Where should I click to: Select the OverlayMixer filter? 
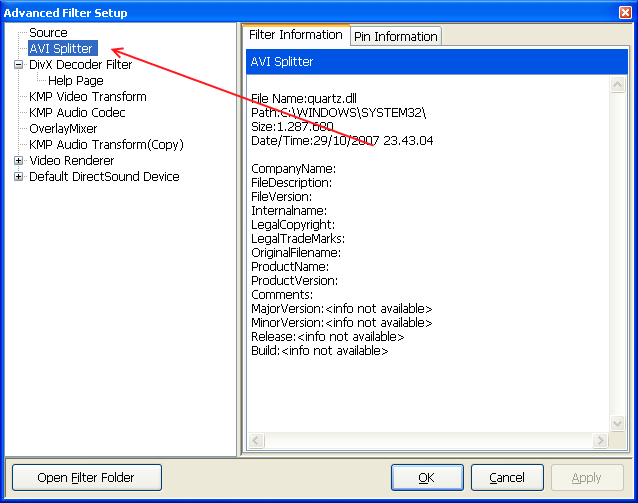pyautogui.click(x=63, y=129)
